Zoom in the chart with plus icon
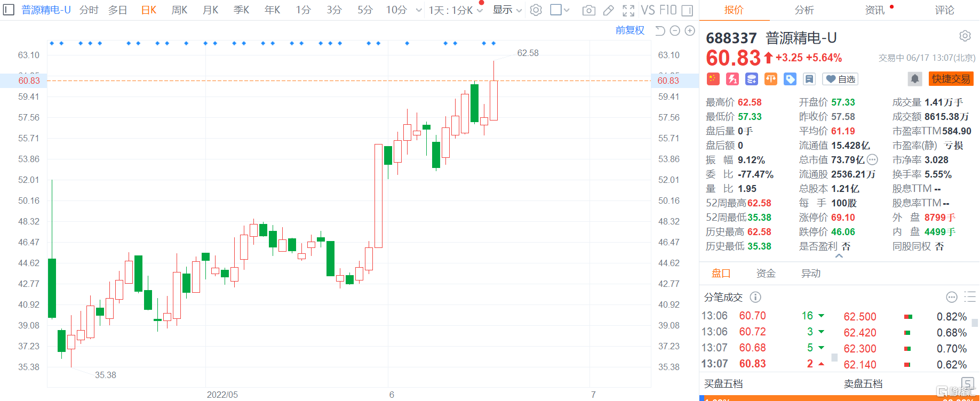The image size is (980, 401). pos(690,31)
